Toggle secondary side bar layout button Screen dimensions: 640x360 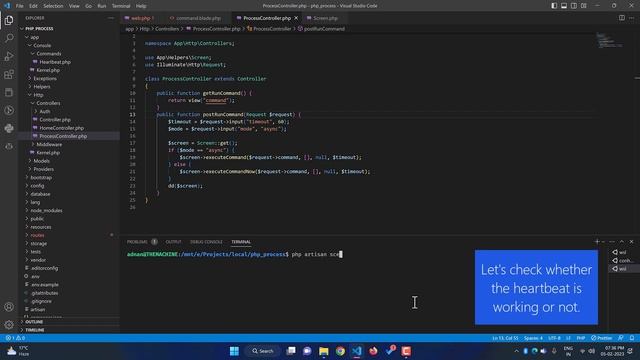[x=574, y=6]
